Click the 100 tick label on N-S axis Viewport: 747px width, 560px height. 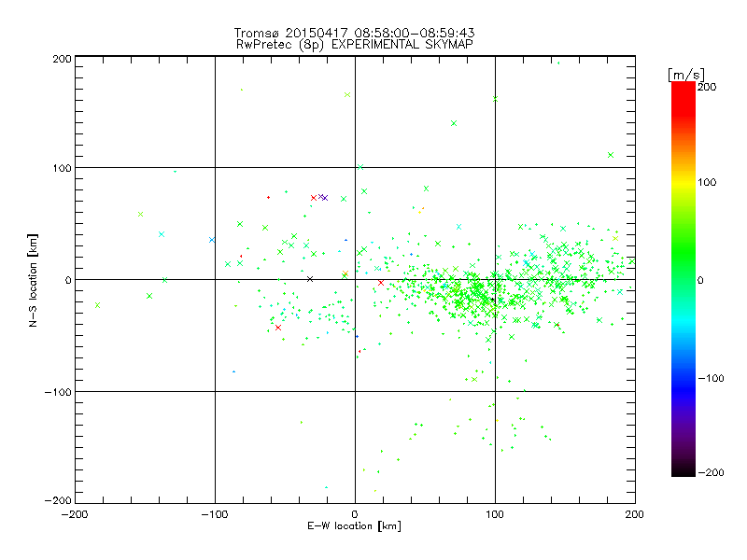(62, 168)
